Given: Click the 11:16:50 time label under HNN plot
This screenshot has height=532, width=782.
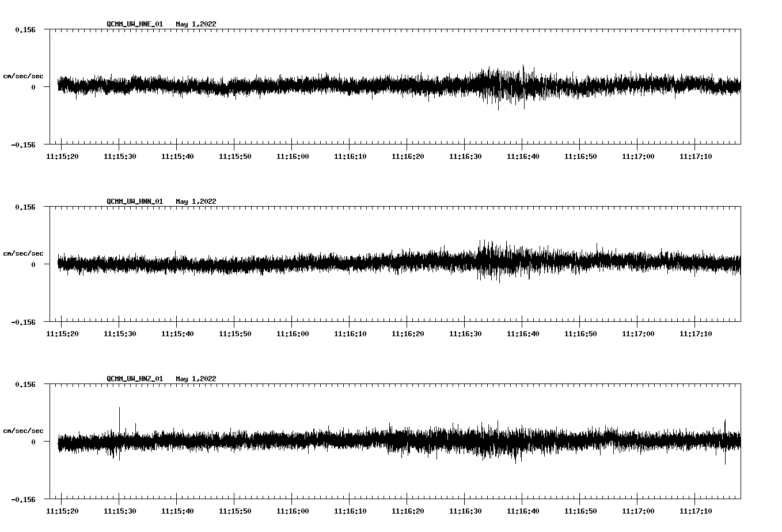Looking at the screenshot, I should (580, 334).
